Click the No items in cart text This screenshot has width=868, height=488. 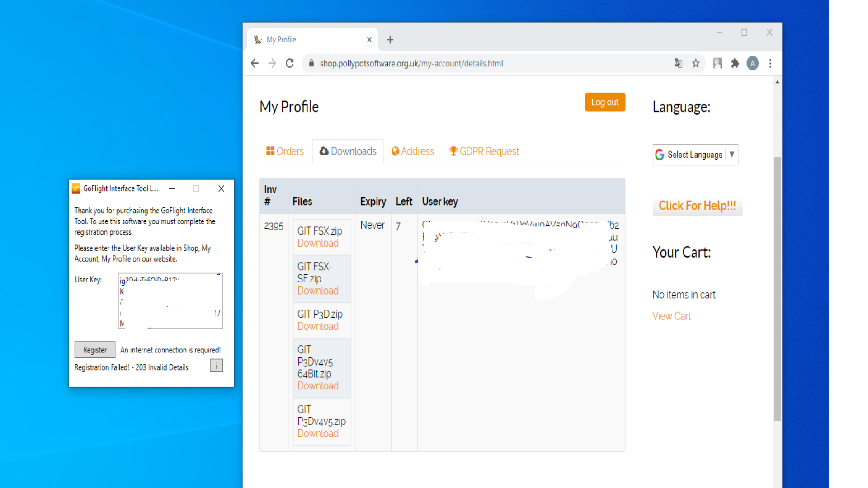pos(684,295)
